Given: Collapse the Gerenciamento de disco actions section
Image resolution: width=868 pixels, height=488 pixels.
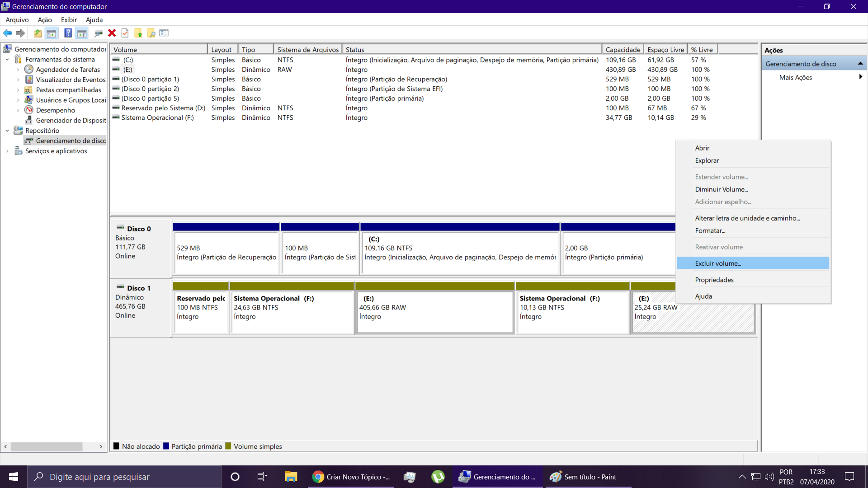Looking at the screenshot, I should click(x=860, y=64).
